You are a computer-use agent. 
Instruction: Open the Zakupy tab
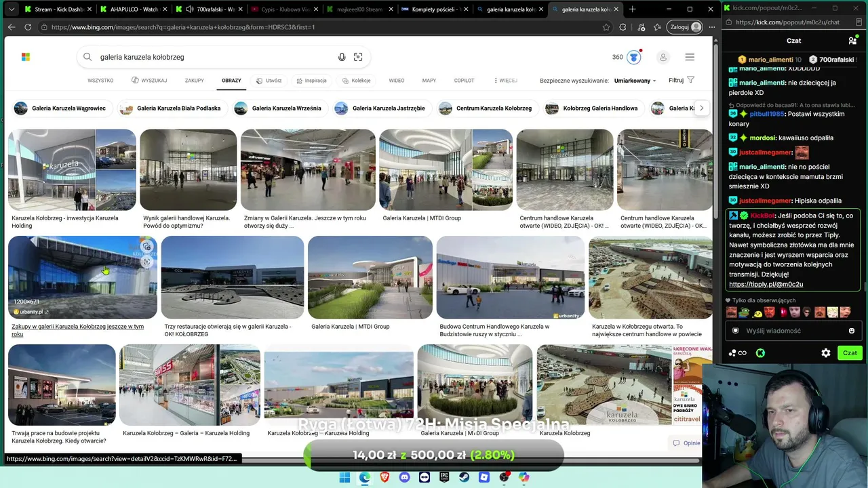click(x=195, y=81)
